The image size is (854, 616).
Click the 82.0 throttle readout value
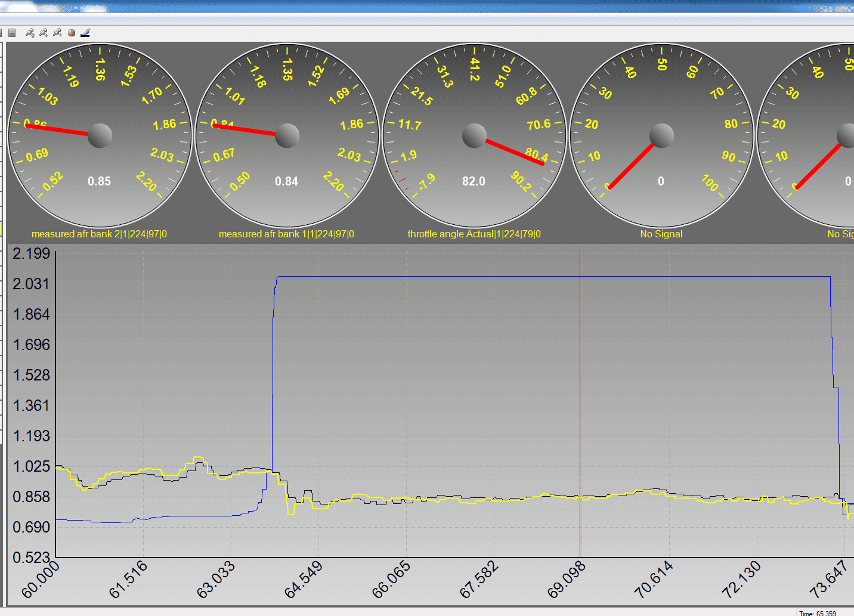(x=474, y=181)
